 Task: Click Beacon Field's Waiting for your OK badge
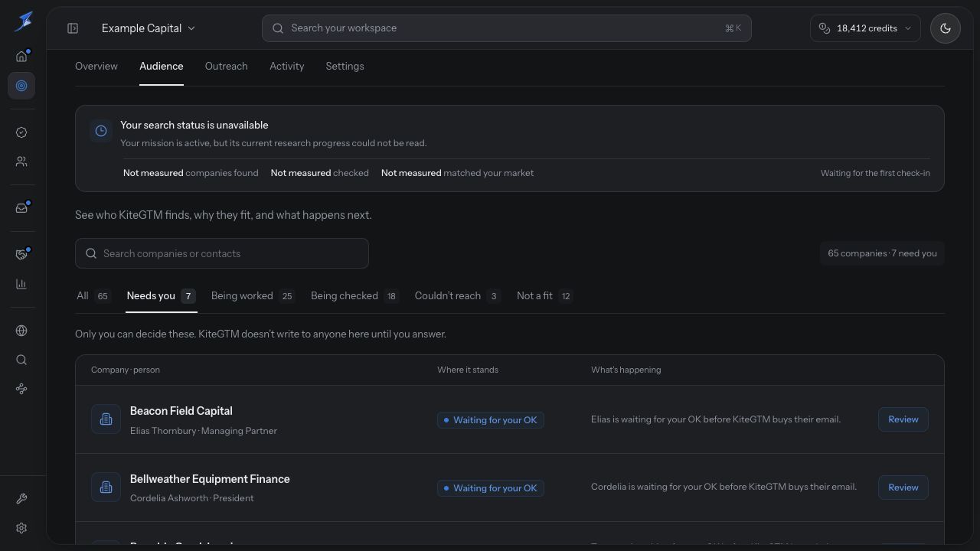click(491, 420)
